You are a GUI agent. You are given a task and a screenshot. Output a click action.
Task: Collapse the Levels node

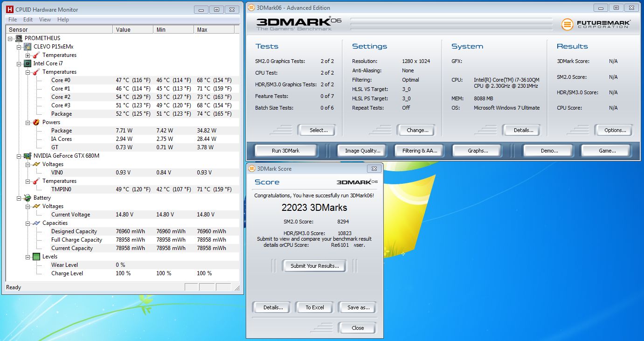tap(28, 257)
